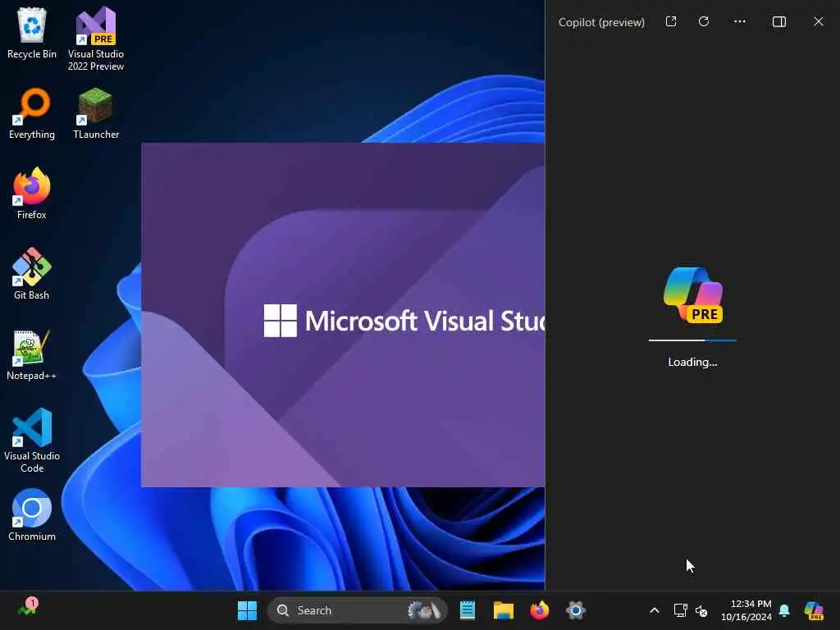Select the Visual Studio Code desktop shortcut
Image resolution: width=840 pixels, height=630 pixels.
click(32, 441)
